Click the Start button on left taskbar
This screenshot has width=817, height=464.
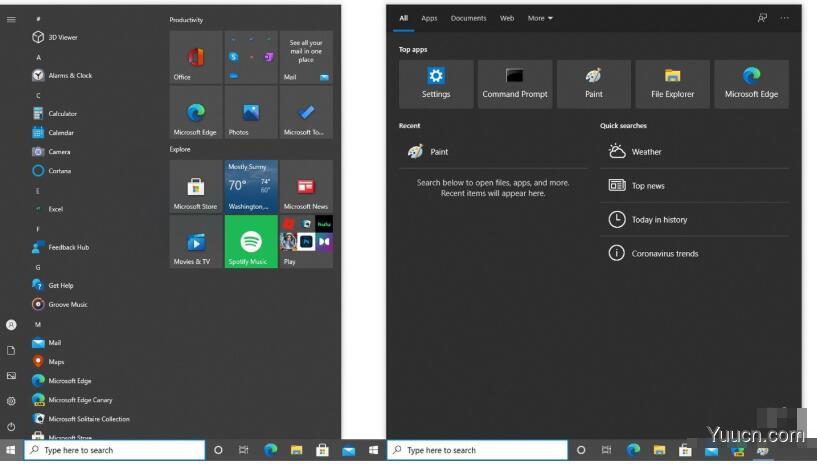point(11,450)
